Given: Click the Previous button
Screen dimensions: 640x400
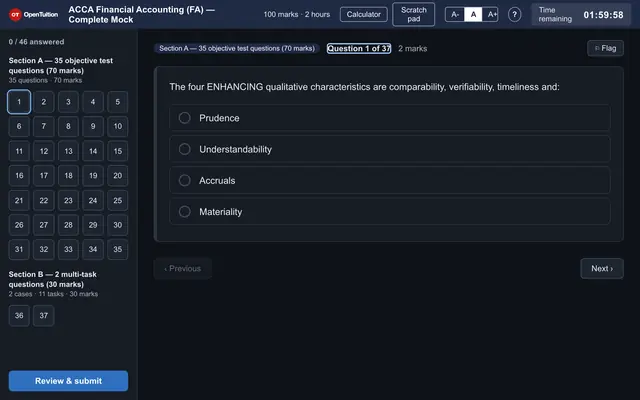Looking at the screenshot, I should pos(182,269).
